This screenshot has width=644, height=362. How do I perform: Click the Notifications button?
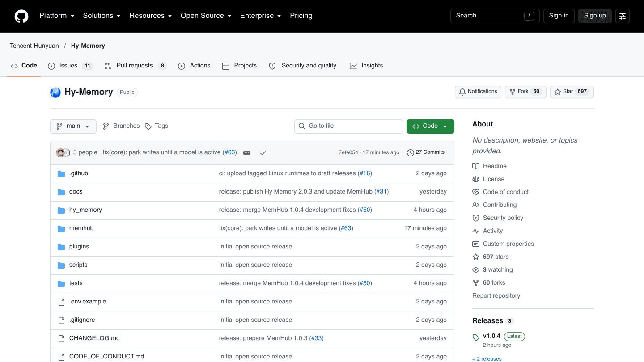coord(478,92)
